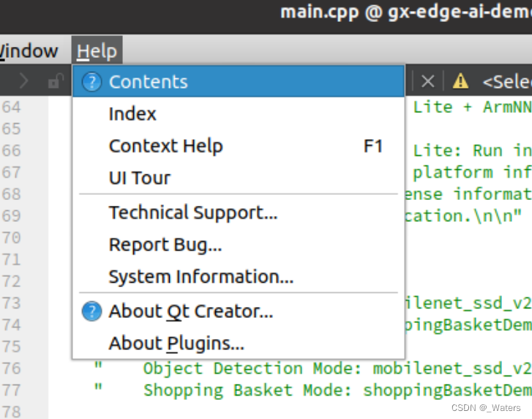Open the Help menu

[97, 51]
